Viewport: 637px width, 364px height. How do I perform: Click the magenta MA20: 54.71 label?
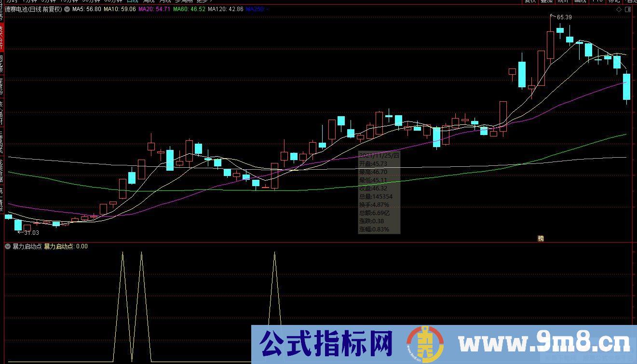pos(154,9)
